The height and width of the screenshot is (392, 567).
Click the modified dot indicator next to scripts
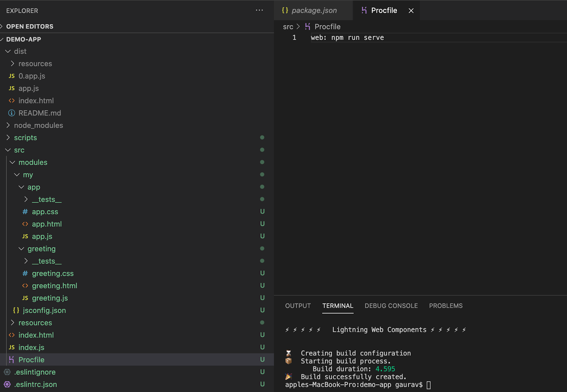click(x=262, y=137)
